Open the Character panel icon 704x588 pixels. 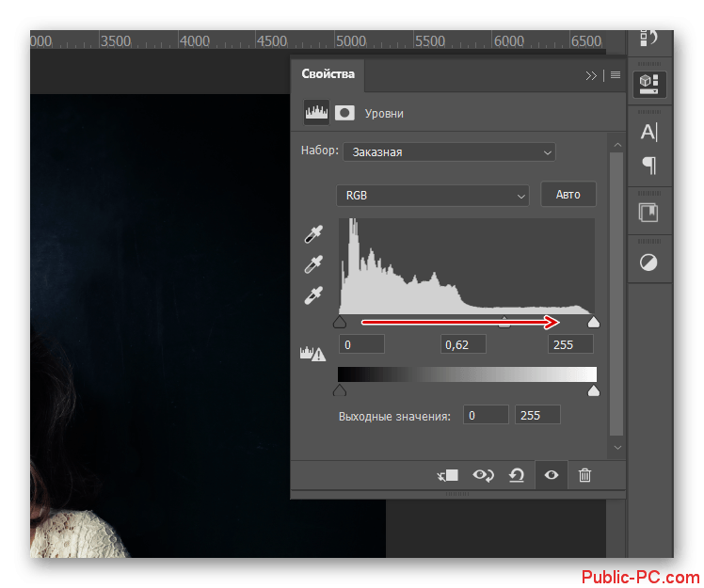tap(648, 132)
